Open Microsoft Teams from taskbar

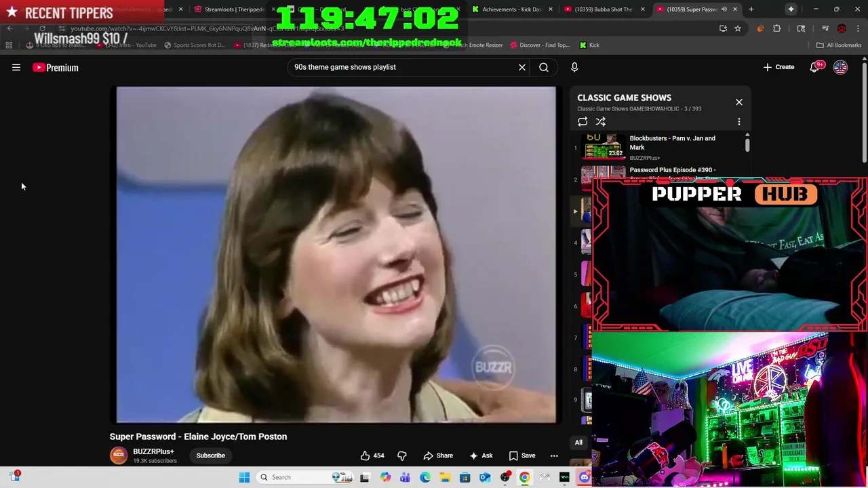[x=405, y=477]
